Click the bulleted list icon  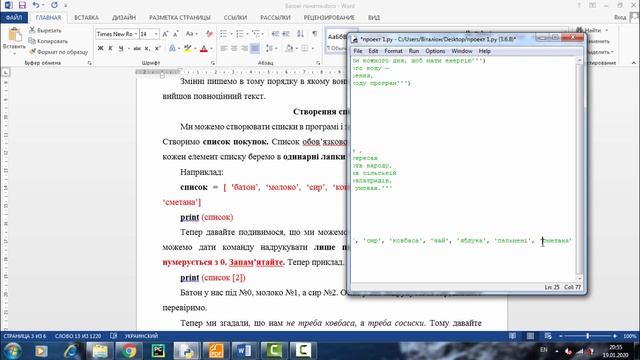tap(224, 34)
